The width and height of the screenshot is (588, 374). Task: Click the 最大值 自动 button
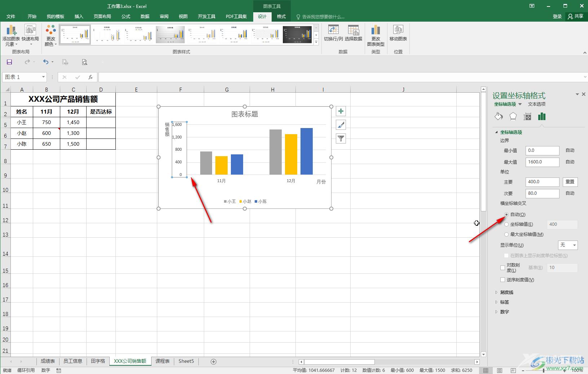click(x=570, y=162)
